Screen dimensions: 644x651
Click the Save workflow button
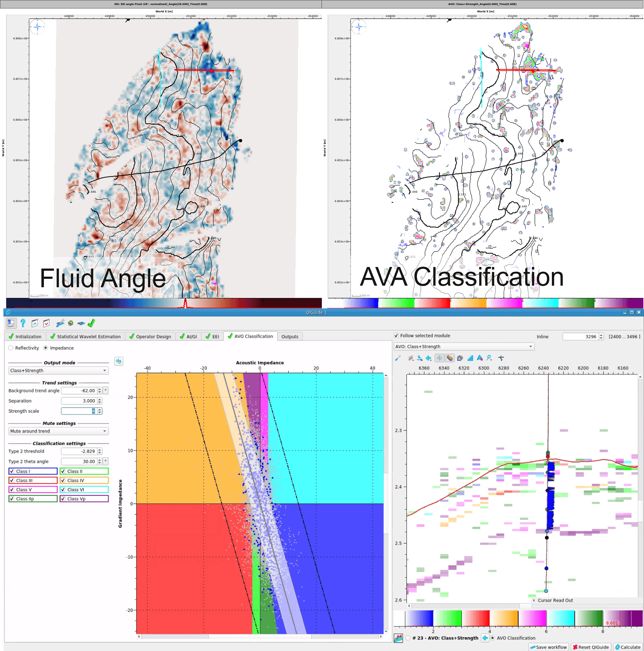click(x=549, y=647)
